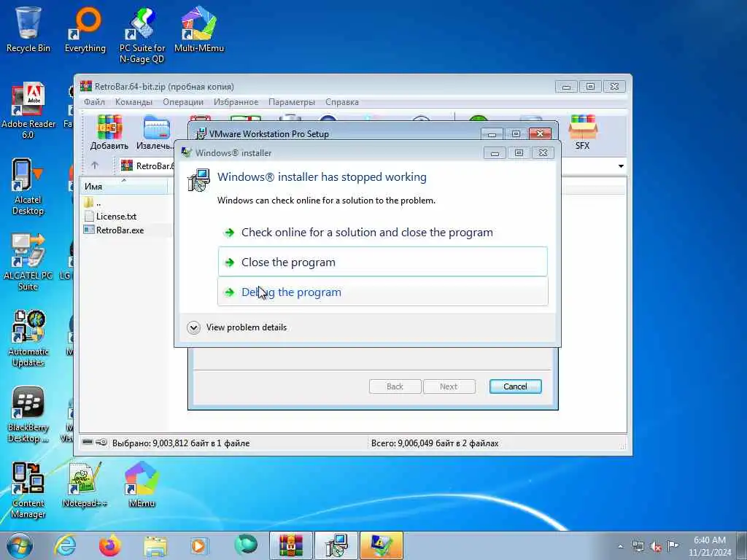Switch to WinRAR taskbar button
The height and width of the screenshot is (560, 747).
point(291,545)
